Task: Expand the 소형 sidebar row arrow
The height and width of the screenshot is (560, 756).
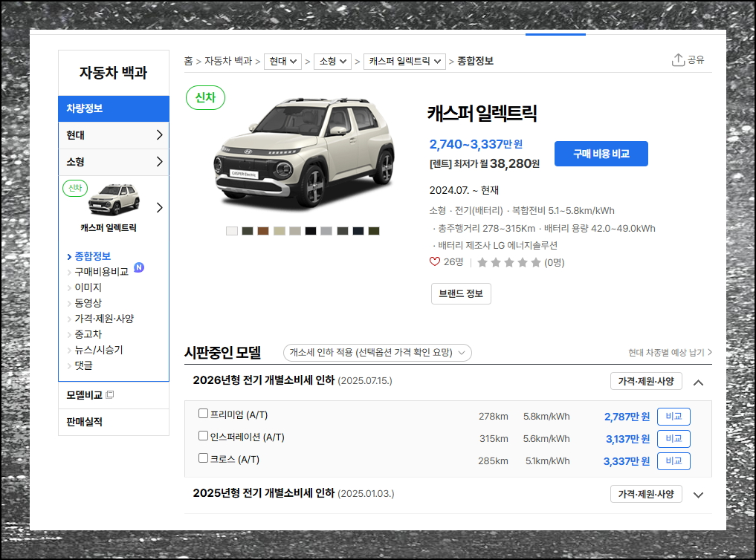Action: coord(160,161)
